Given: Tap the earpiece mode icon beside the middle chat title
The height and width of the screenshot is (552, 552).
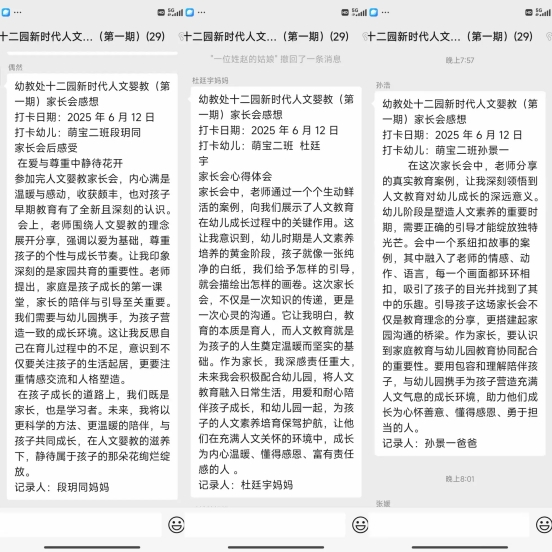Looking at the screenshot, I should [x=181, y=36].
